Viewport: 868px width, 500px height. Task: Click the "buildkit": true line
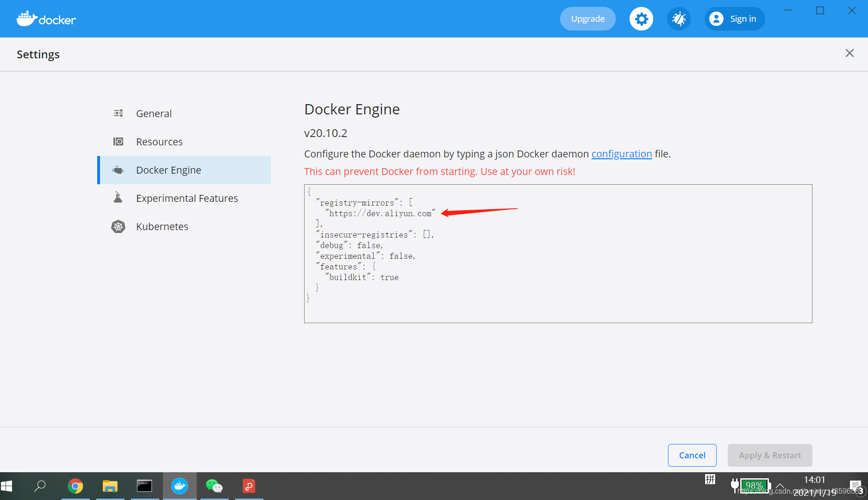click(362, 277)
